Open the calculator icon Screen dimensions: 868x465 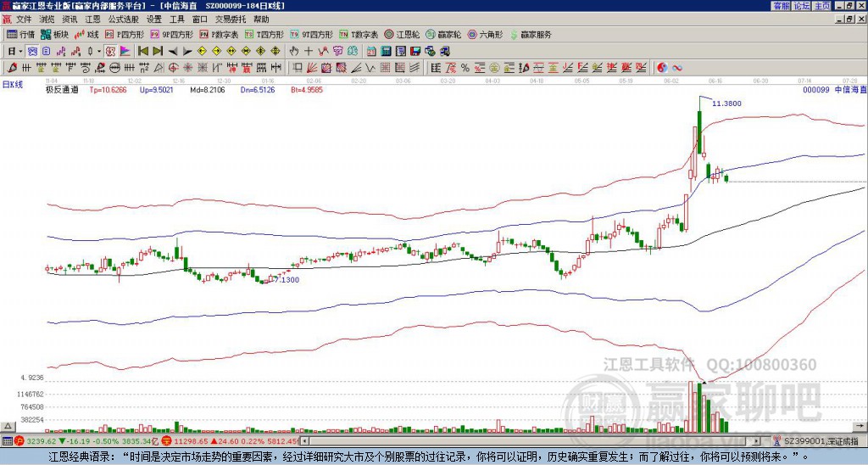pyautogui.click(x=386, y=51)
